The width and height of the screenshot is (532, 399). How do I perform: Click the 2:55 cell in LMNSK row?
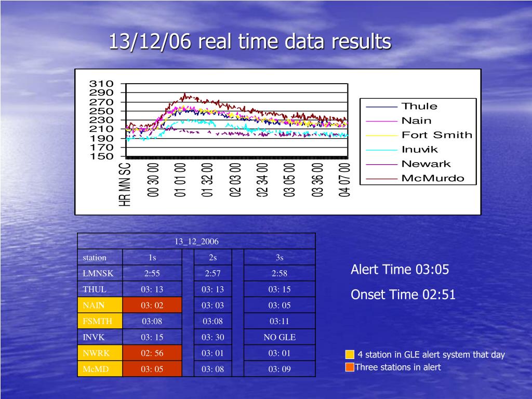click(x=152, y=273)
